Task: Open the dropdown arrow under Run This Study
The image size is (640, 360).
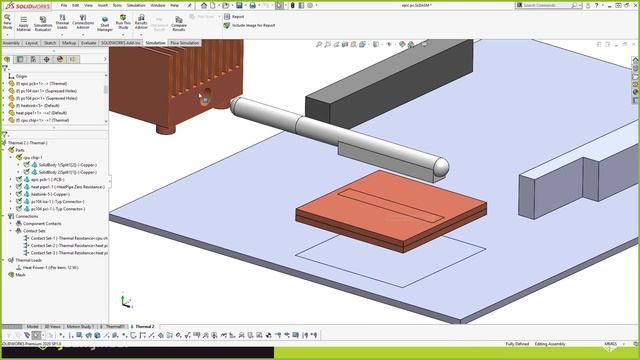Action: [123, 35]
